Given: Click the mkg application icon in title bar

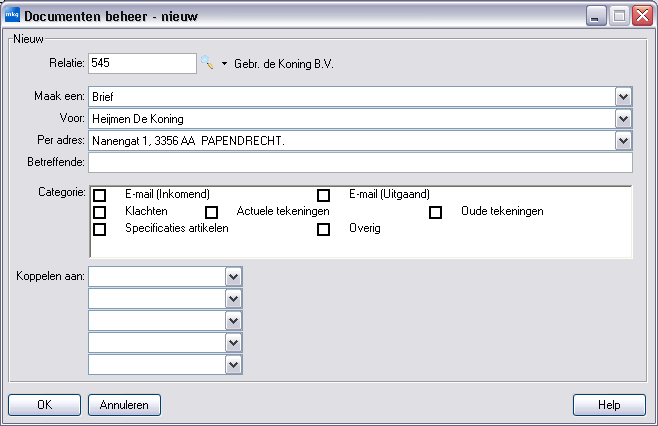Looking at the screenshot, I should point(12,15).
